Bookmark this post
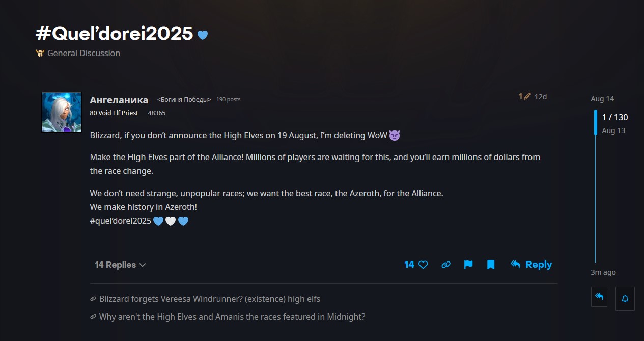The image size is (644, 341). coord(491,265)
